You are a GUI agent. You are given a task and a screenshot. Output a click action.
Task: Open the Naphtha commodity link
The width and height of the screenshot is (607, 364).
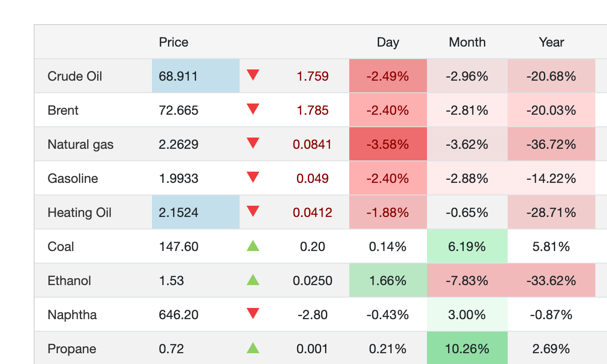(72, 315)
